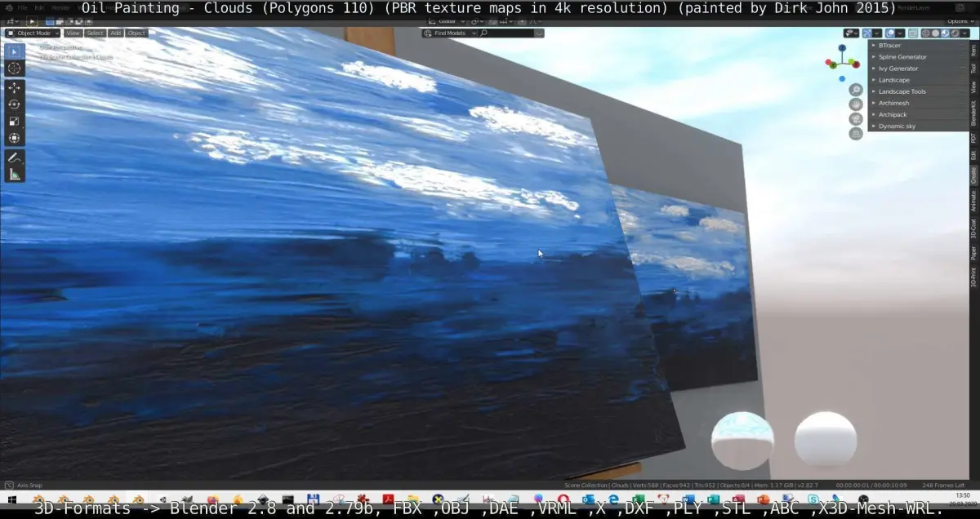This screenshot has height=519, width=980.
Task: Expand the Spline Generator panel
Action: [x=918, y=57]
